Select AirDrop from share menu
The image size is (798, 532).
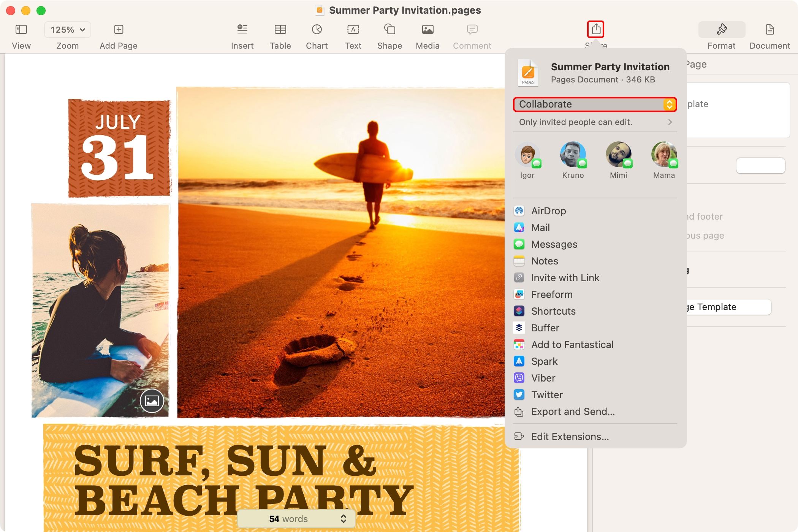tap(548, 210)
